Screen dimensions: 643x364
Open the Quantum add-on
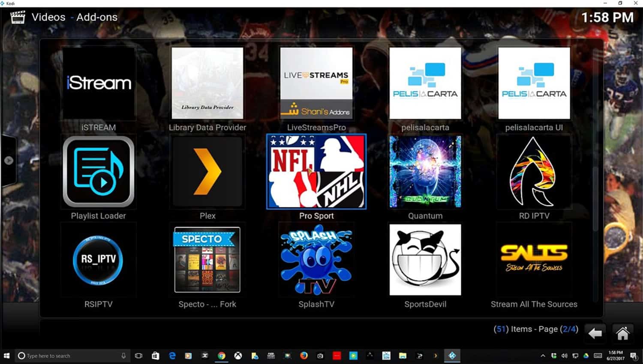pyautogui.click(x=425, y=172)
